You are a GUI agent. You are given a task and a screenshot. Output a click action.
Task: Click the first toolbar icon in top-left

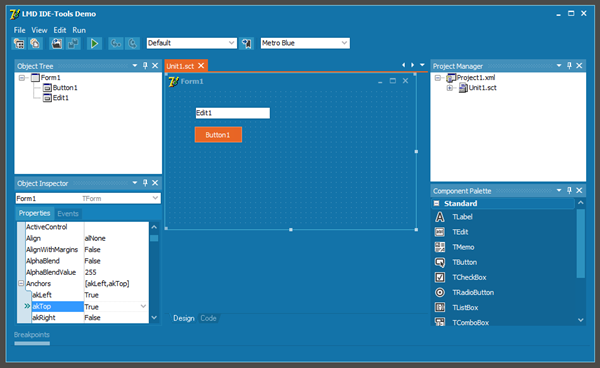[19, 43]
